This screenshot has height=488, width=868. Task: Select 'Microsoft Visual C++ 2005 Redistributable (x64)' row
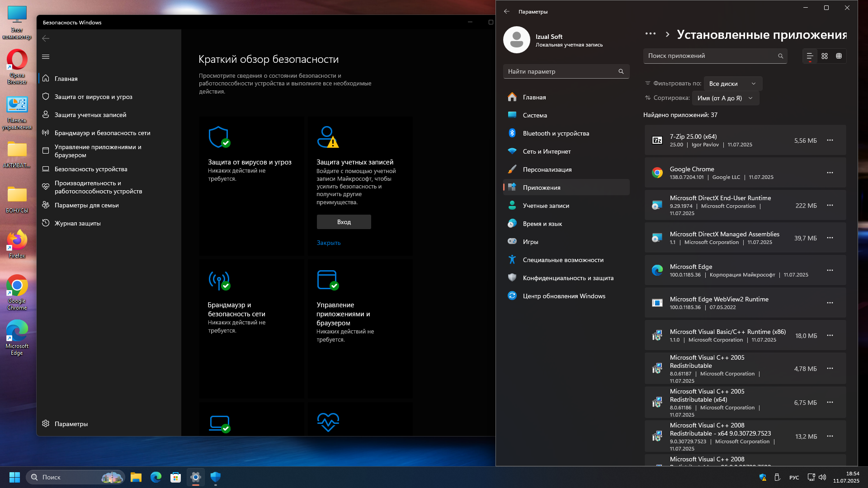(745, 402)
